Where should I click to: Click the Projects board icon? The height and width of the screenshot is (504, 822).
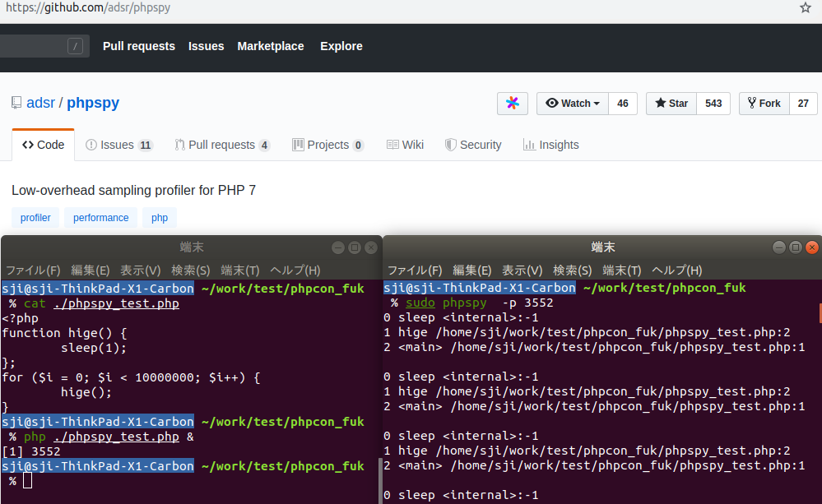pos(297,144)
